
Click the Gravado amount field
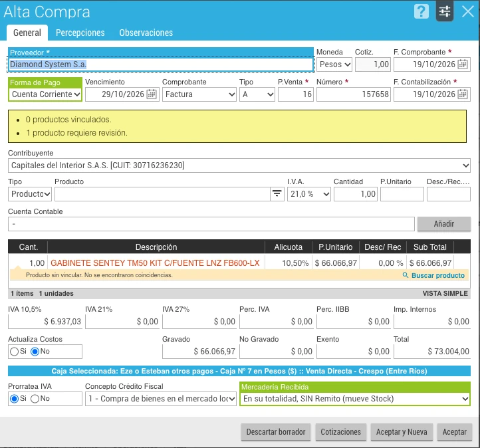click(x=199, y=352)
